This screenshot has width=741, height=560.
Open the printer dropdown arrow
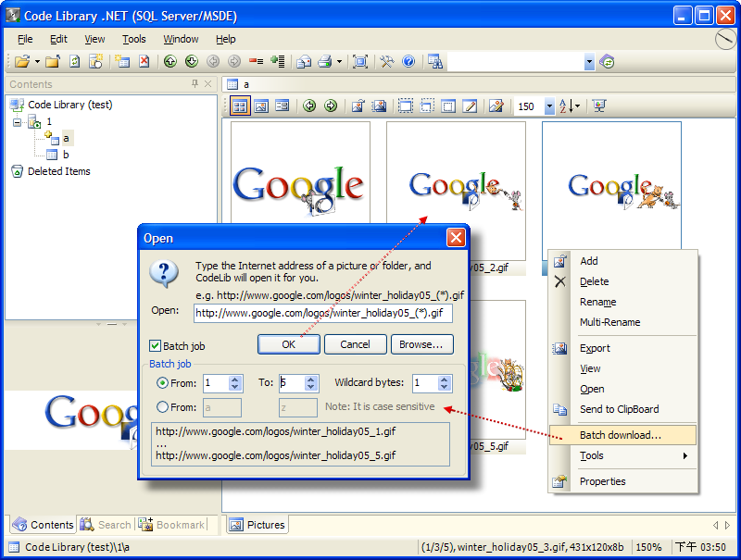tap(339, 61)
